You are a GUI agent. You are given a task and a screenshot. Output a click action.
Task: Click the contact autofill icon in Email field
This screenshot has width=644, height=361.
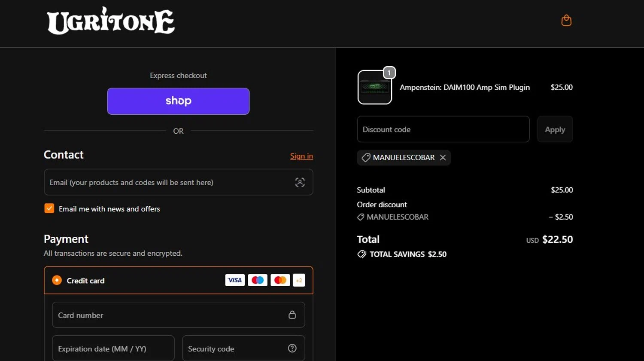(300, 182)
